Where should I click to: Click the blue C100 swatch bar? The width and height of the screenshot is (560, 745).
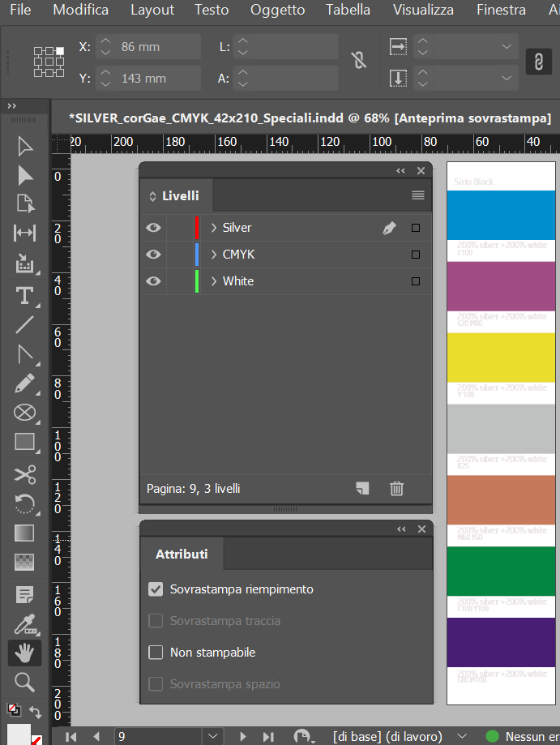(501, 215)
